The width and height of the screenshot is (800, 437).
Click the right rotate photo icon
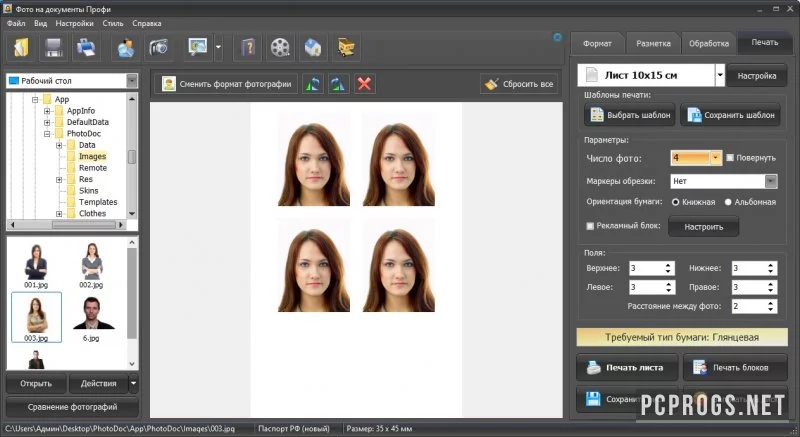(x=337, y=84)
